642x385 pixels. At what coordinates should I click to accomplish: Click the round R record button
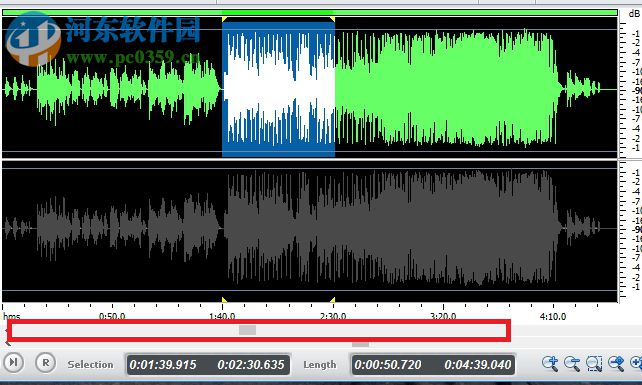(45, 362)
